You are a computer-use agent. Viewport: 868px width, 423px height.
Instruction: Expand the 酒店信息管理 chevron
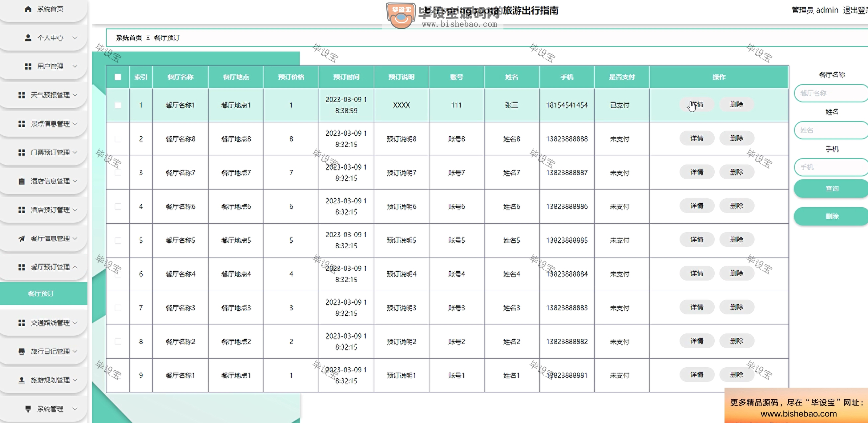(x=75, y=181)
